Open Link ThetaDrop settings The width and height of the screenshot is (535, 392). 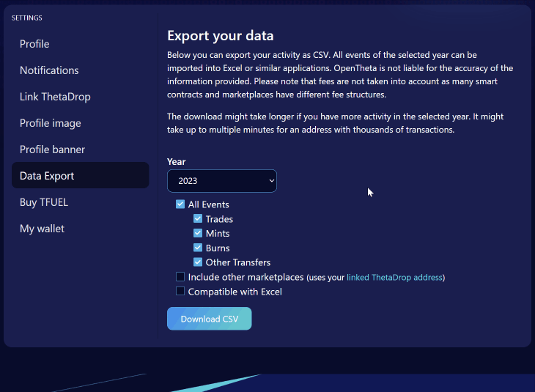pyautogui.click(x=55, y=97)
